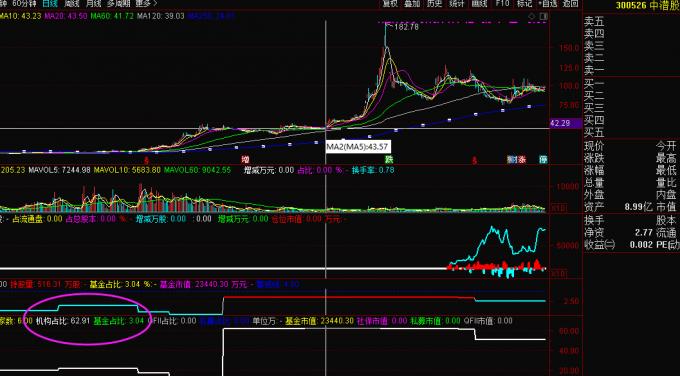The image size is (680, 376).
Task: Click the diamond icon above the chart
Action: [x=532, y=16]
